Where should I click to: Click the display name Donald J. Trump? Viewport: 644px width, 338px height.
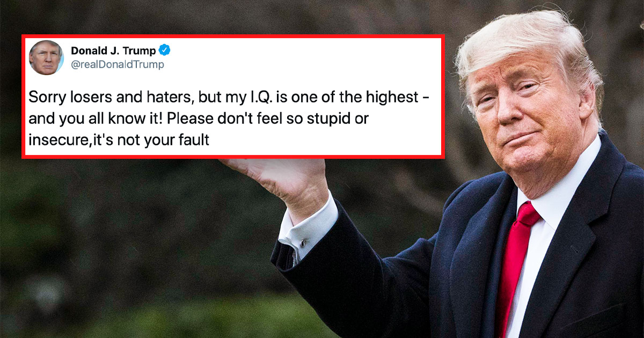tap(113, 51)
